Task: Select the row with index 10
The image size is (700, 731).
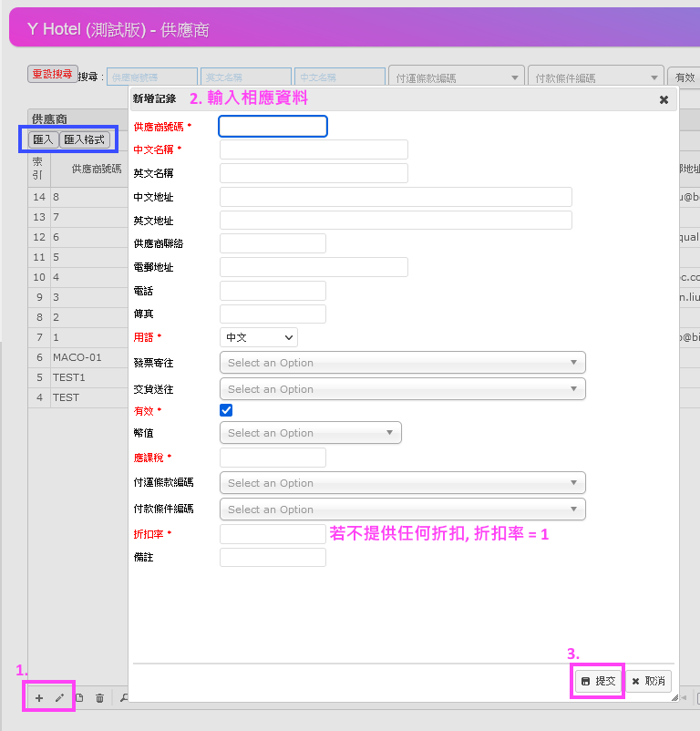Action: (x=77, y=277)
